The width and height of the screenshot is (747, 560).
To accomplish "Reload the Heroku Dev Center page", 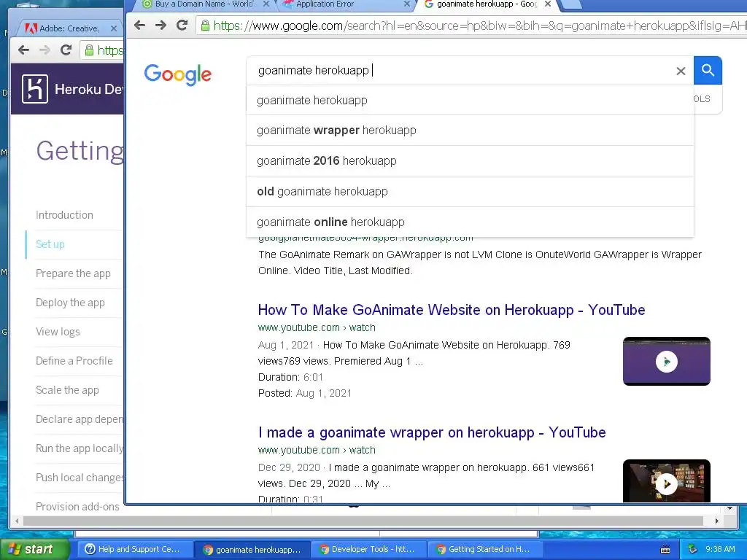I will tap(66, 50).
